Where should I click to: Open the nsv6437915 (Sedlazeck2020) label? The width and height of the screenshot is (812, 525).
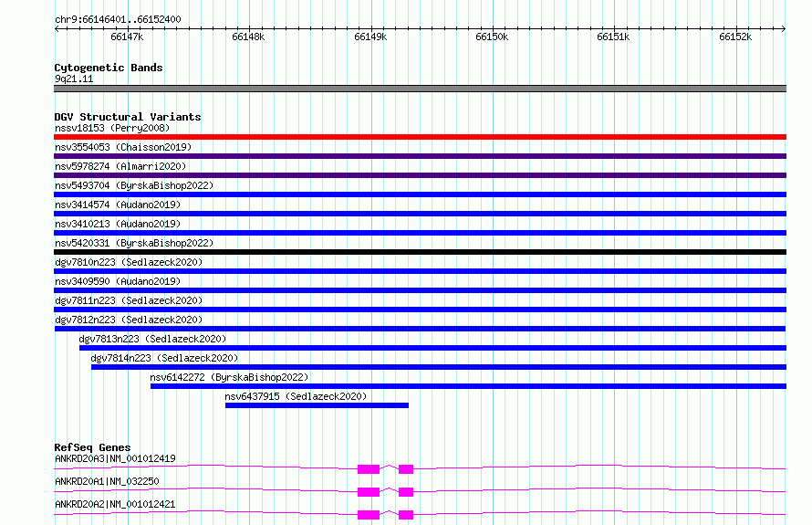[296, 396]
